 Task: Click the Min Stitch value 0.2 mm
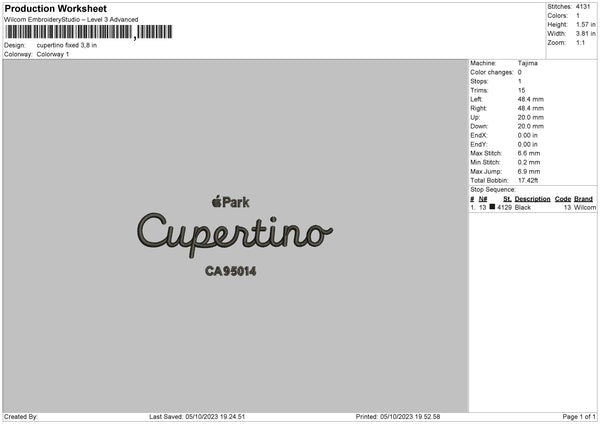(x=529, y=163)
